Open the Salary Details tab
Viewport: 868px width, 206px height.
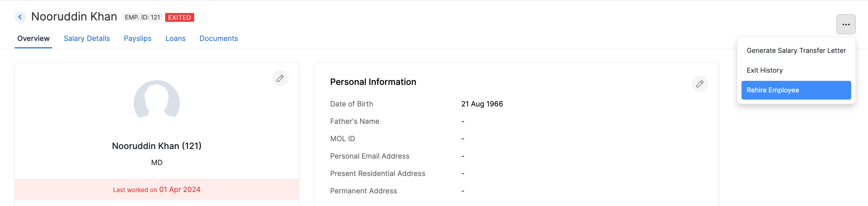(x=86, y=39)
